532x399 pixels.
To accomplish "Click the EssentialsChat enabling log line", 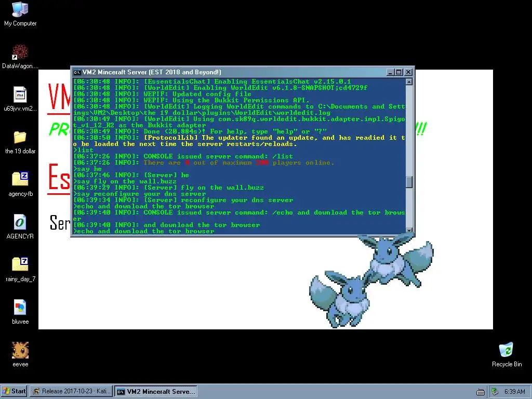I will [x=212, y=82].
